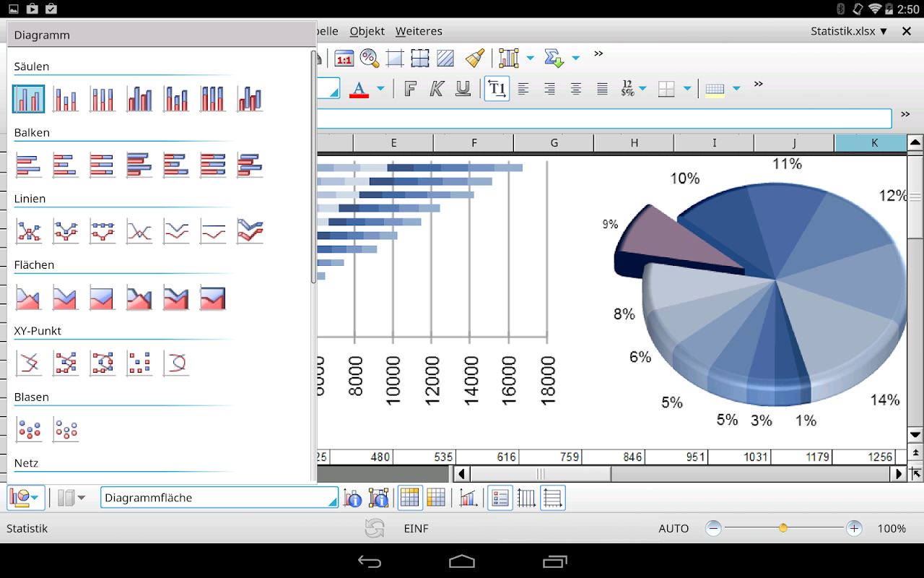Click the paintbrush format transfer icon
The width and height of the screenshot is (924, 578).
click(x=474, y=58)
